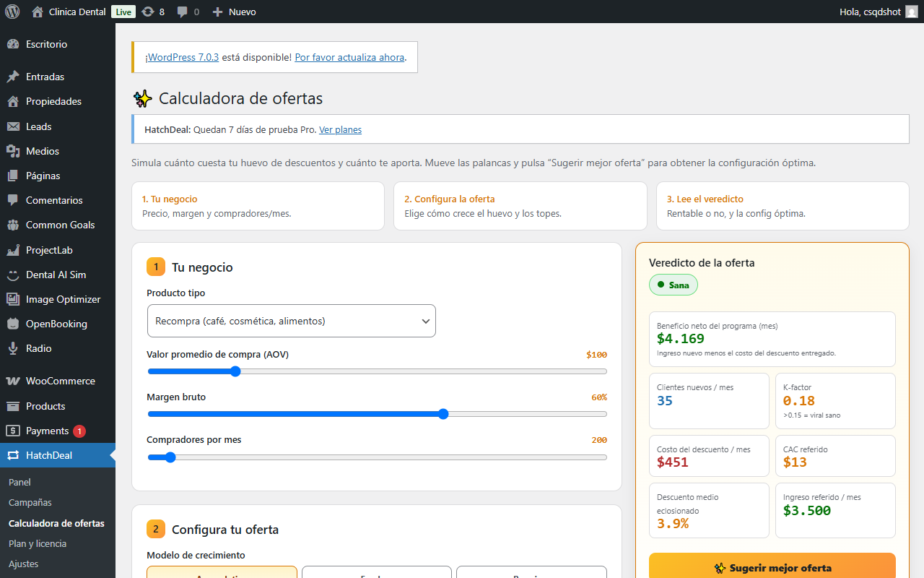Click the CAC referido $13 value
924x578 pixels.
pyautogui.click(x=795, y=462)
